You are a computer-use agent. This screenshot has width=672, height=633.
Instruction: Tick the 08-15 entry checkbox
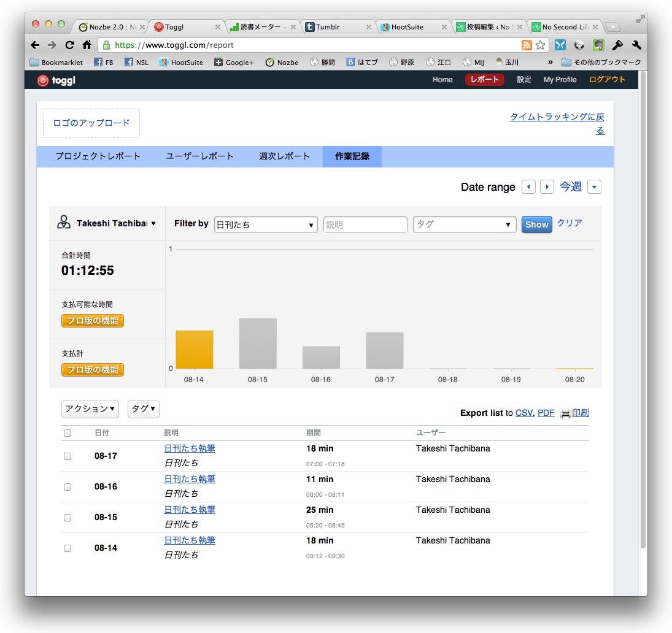(x=68, y=518)
